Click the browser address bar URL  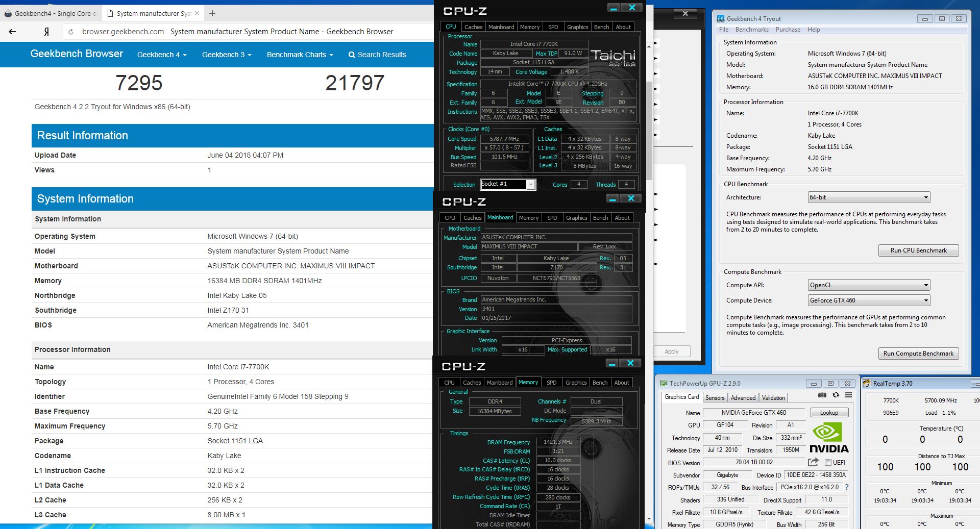click(x=123, y=32)
